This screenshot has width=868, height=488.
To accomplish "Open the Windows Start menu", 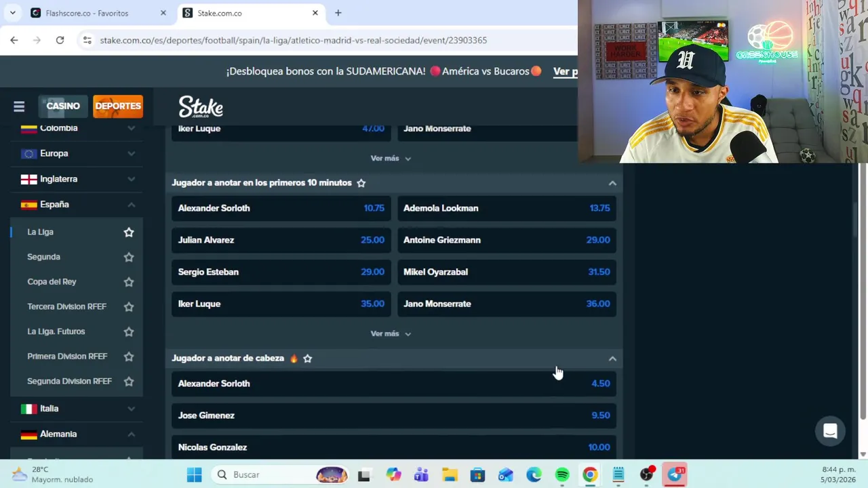I will tap(195, 474).
